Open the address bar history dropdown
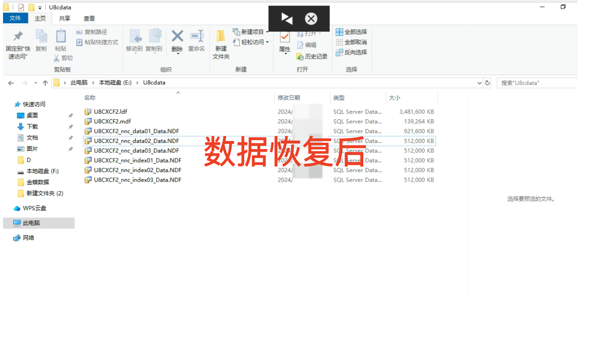This screenshot has height=364, width=595. (x=479, y=83)
